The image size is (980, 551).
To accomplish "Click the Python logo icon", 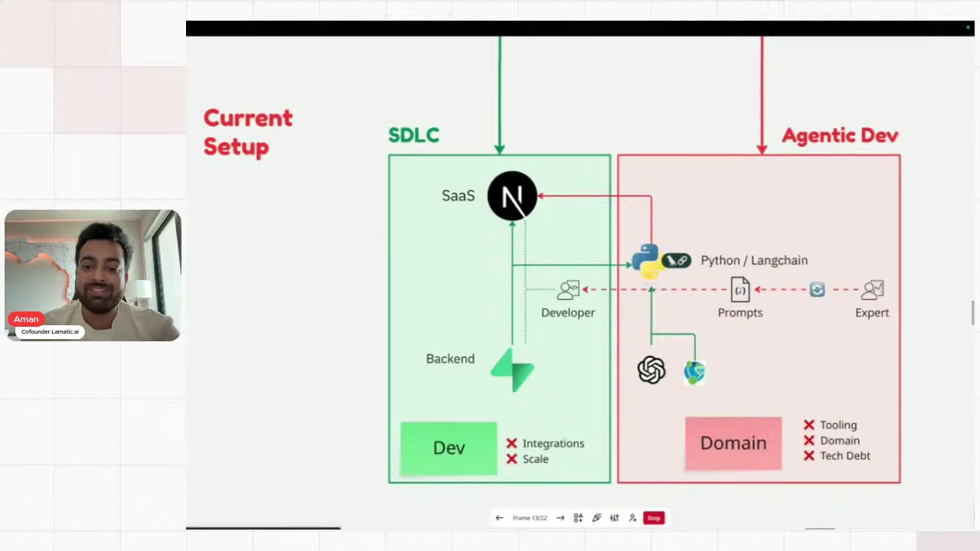I will pyautogui.click(x=647, y=261).
